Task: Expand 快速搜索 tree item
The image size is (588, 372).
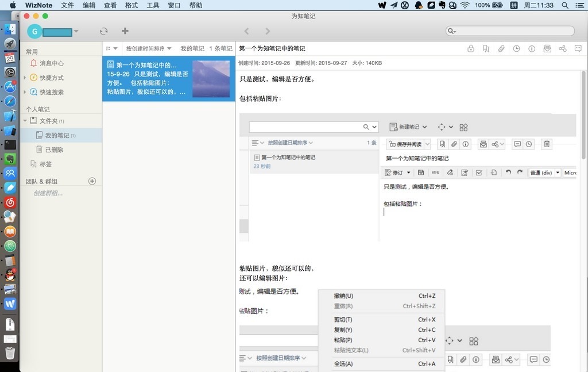Action: (x=25, y=92)
